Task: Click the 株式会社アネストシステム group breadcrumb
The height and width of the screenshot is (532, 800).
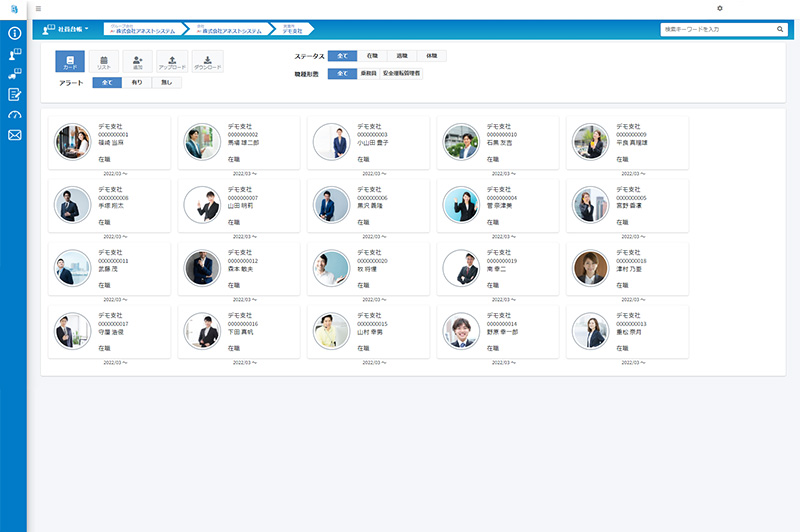Action: [143, 30]
